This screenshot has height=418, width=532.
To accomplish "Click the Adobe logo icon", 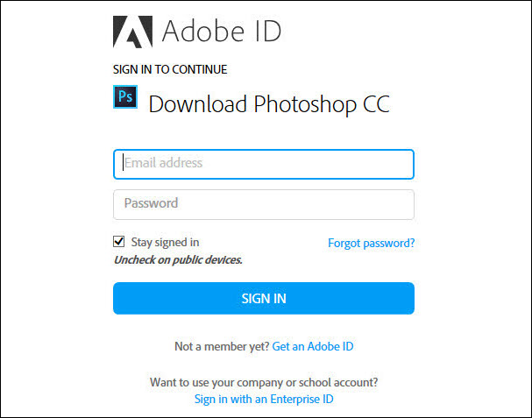I will tap(132, 32).
